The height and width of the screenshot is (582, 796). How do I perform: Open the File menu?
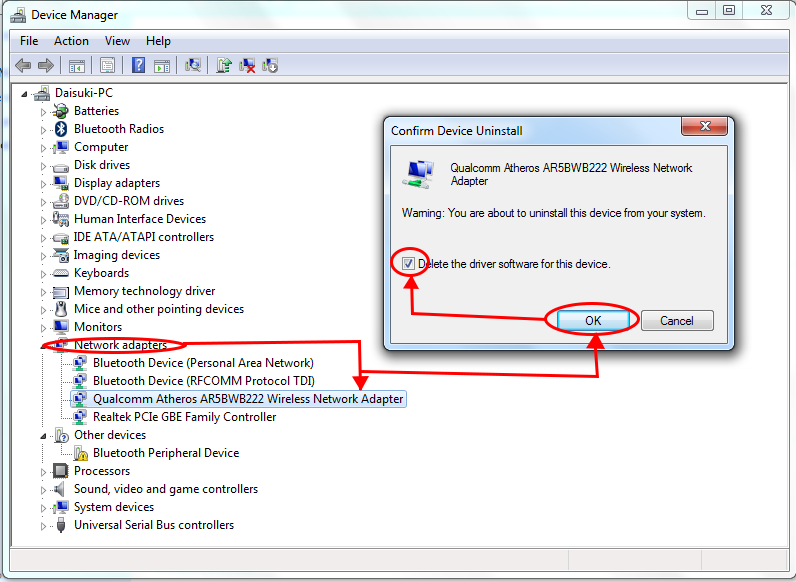[29, 41]
